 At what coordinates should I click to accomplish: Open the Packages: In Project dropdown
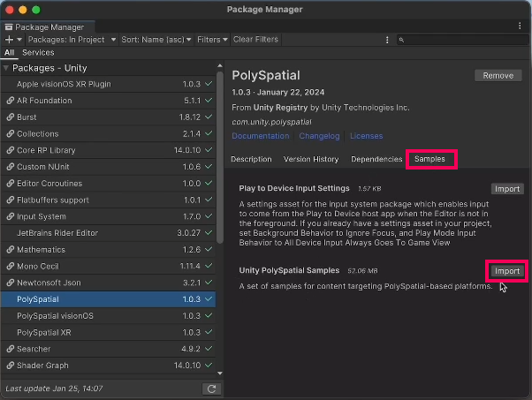tap(70, 40)
